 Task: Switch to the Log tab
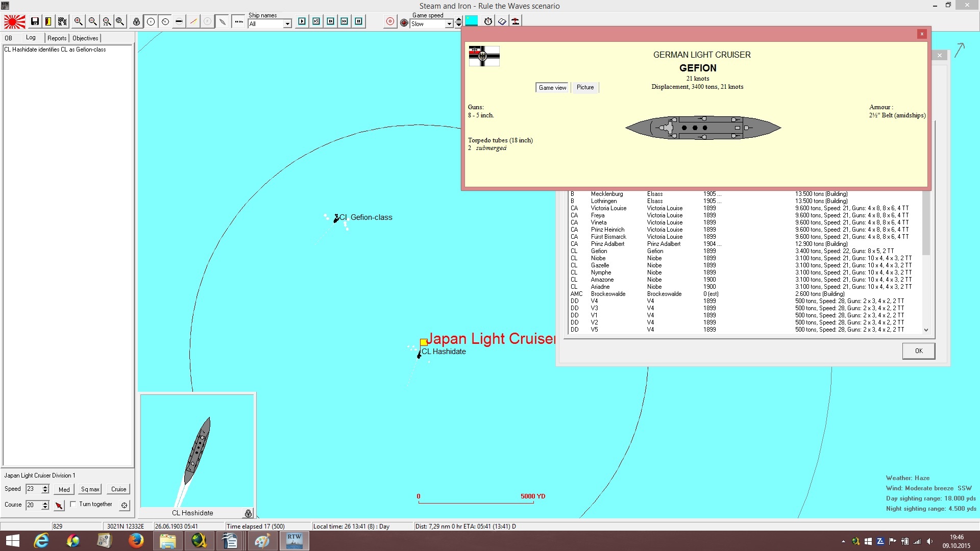point(31,38)
